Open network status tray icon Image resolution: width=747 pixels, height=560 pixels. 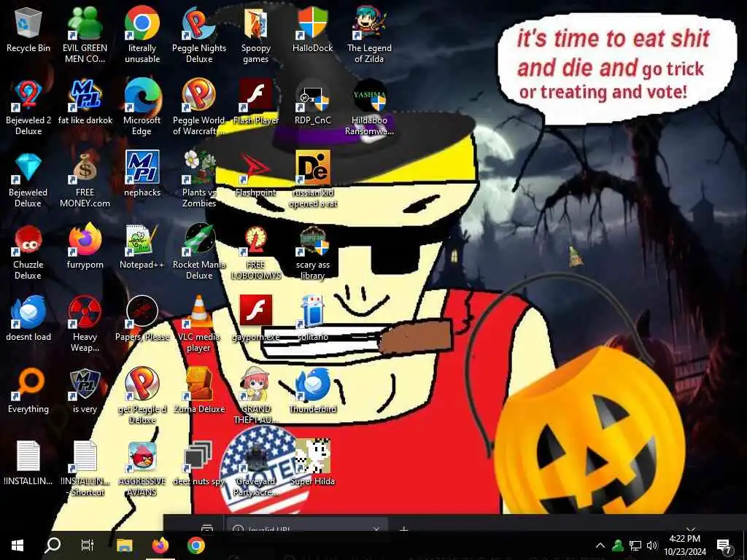click(x=635, y=545)
